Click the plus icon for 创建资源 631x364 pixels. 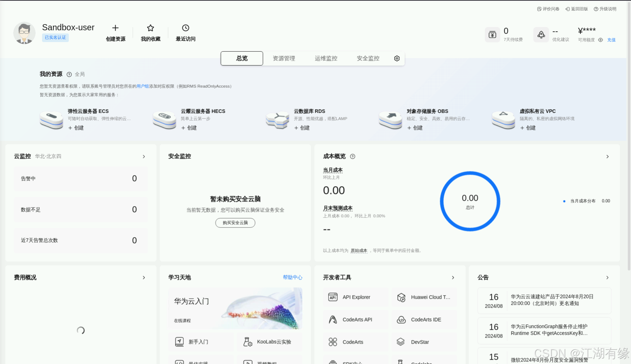tap(115, 28)
